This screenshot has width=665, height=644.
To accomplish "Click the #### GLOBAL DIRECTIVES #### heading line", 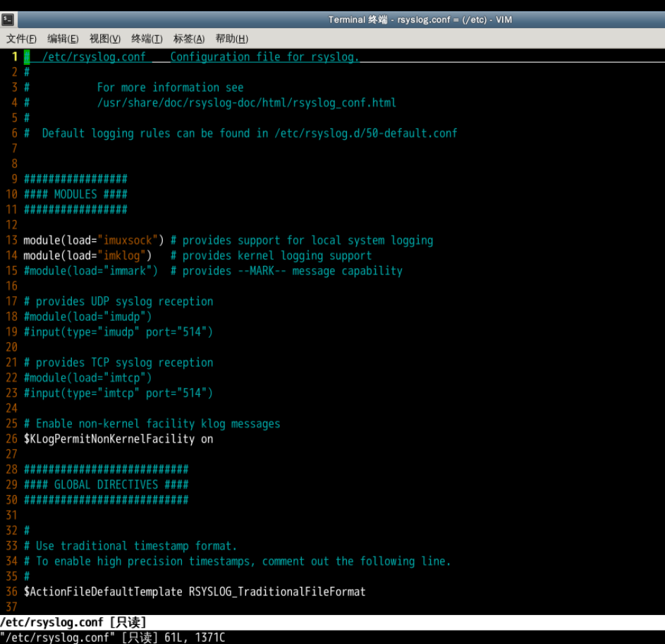I will 106,485.
